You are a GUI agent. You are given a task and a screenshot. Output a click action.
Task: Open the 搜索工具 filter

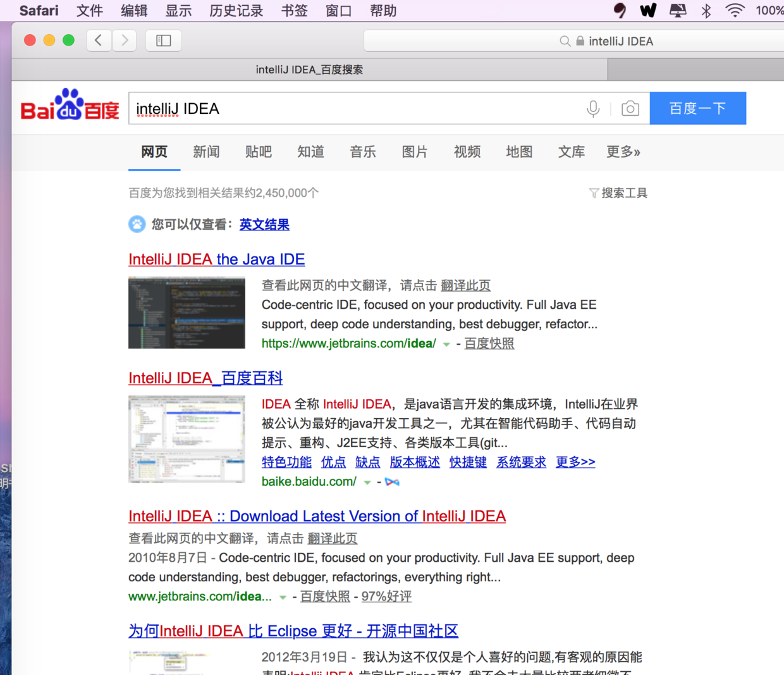(618, 193)
